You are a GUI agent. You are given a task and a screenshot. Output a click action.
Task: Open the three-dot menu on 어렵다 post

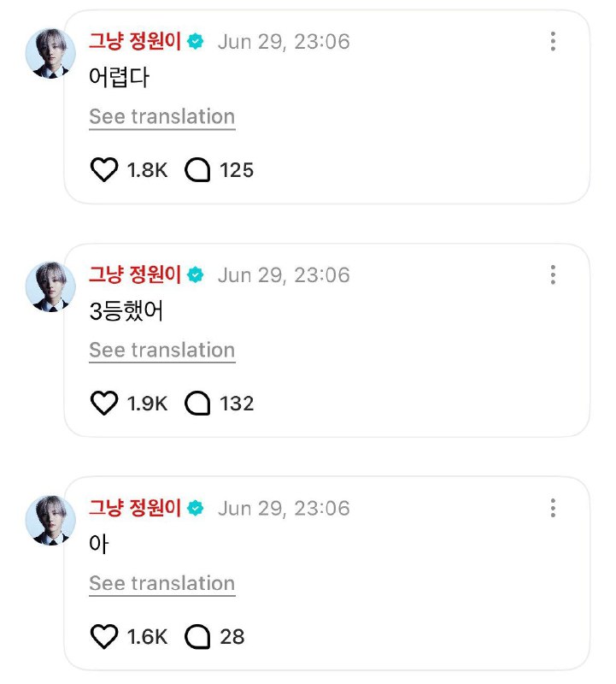click(553, 41)
